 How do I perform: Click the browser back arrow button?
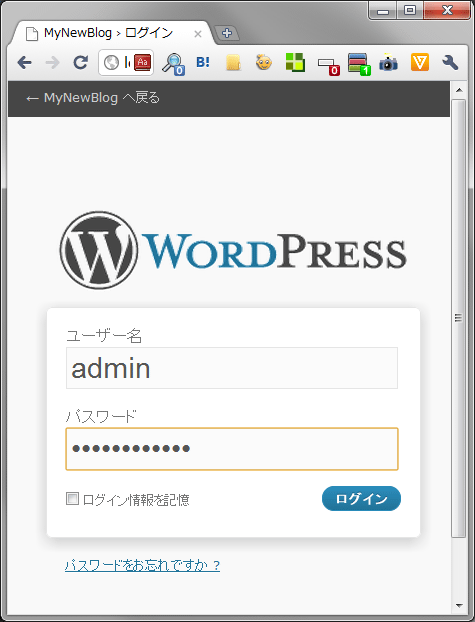[25, 63]
